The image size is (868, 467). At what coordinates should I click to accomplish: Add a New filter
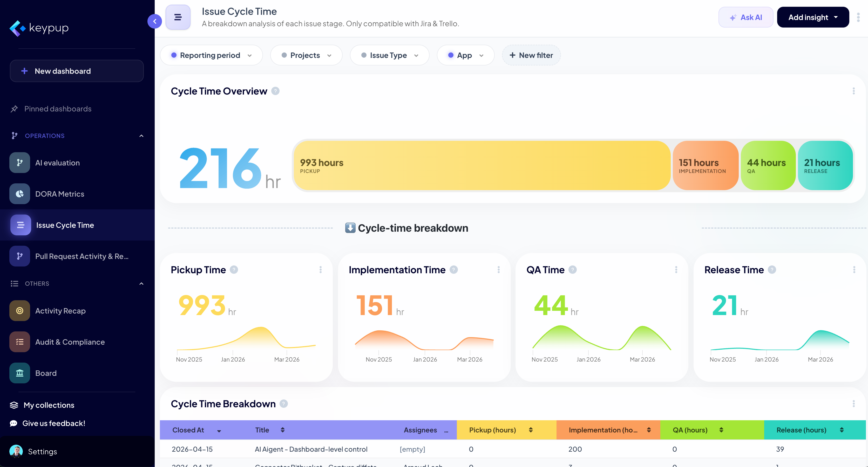531,55
